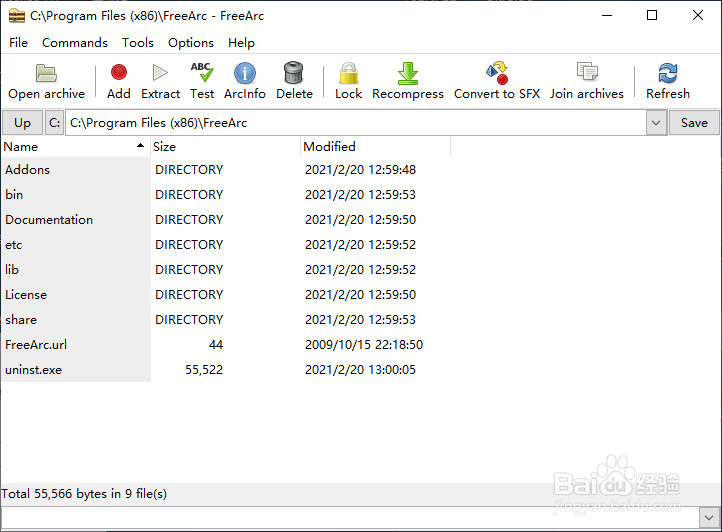
Task: Sort list by Size column header
Action: click(225, 146)
